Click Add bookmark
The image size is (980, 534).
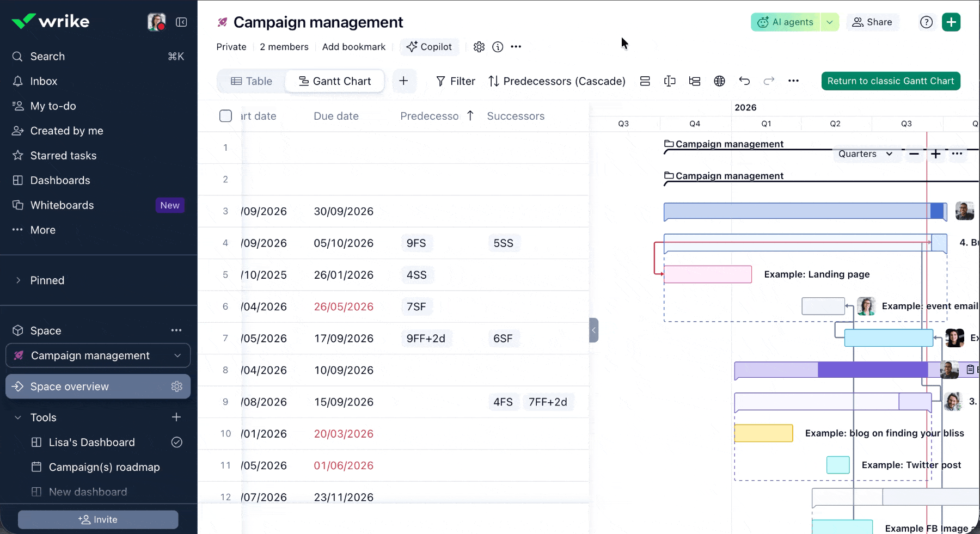point(354,47)
